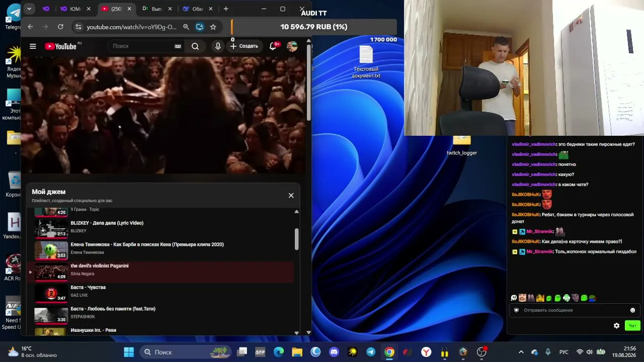Open the Windows Start menu
This screenshot has width=644, height=362.
pos(129,352)
